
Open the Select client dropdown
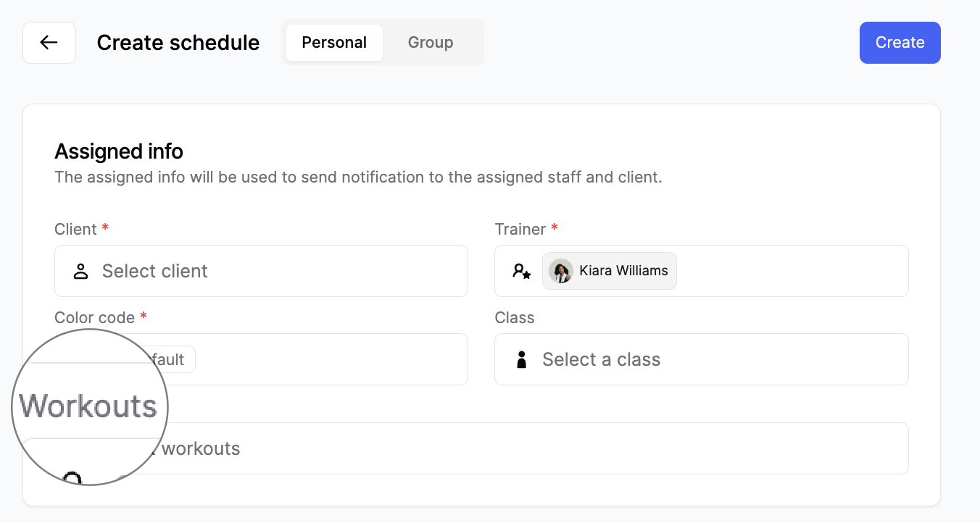(275, 271)
